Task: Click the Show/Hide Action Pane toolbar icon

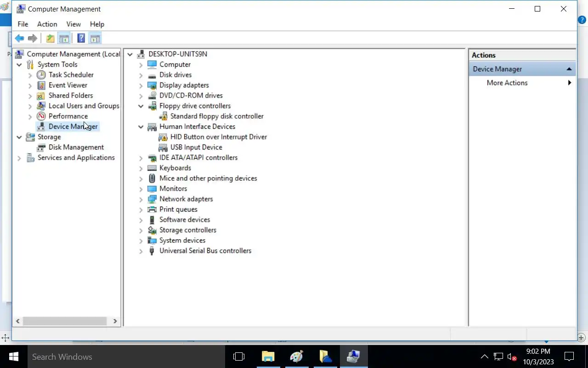Action: click(x=95, y=39)
